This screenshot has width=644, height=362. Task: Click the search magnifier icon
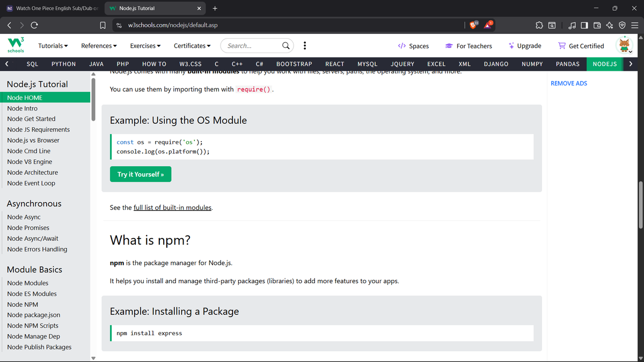coord(287,46)
